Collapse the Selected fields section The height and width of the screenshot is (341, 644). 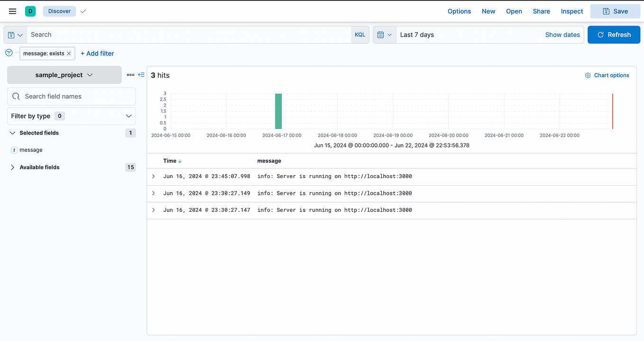coord(12,133)
